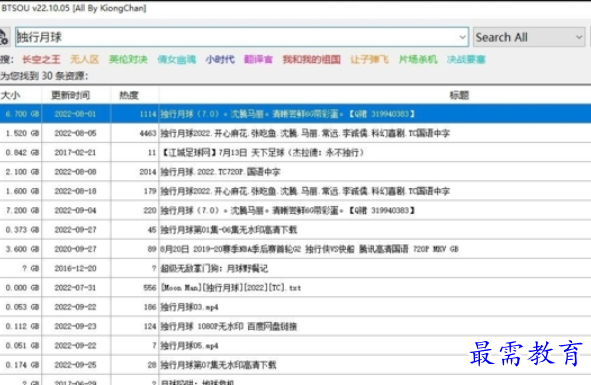
Task: Click hot search link 长空之王
Action: click(41, 59)
